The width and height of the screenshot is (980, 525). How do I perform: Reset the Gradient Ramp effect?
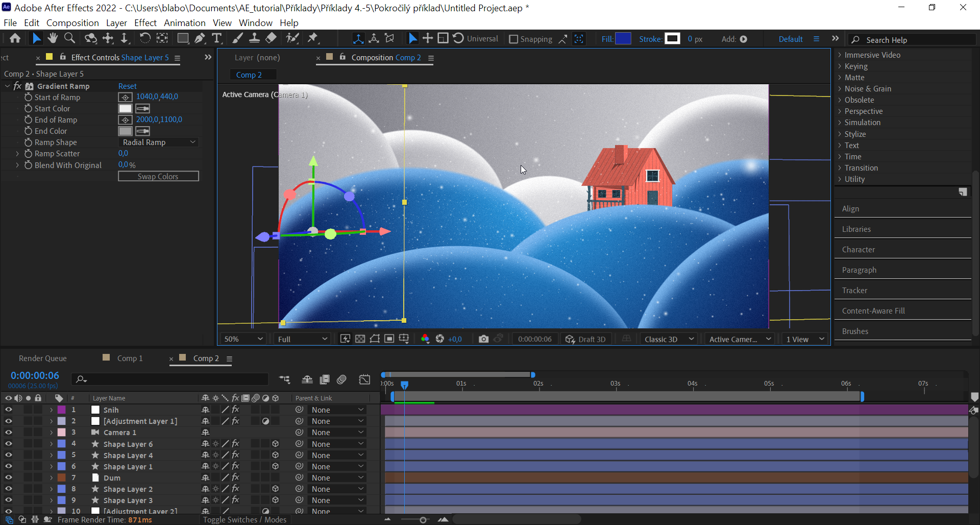click(x=127, y=86)
